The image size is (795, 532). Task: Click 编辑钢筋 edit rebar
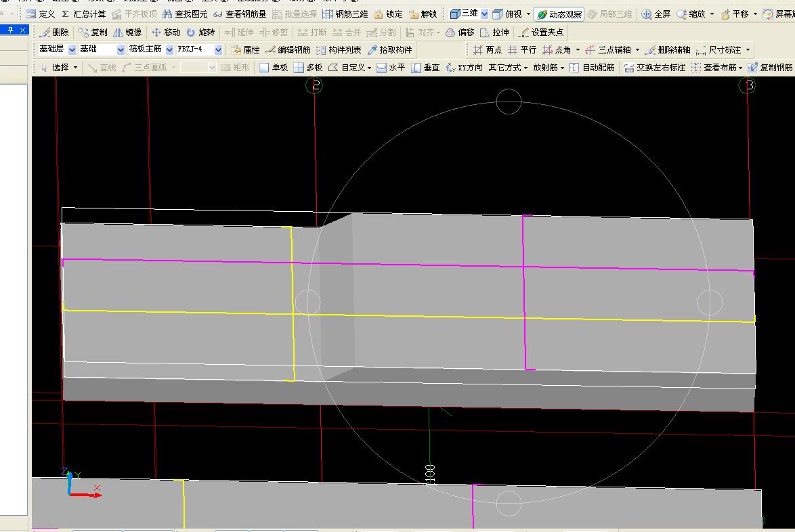288,49
